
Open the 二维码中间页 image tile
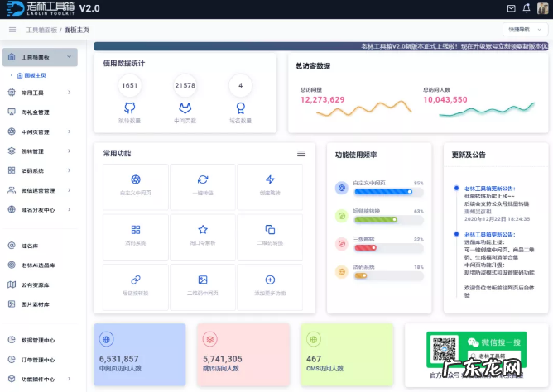[x=203, y=287]
